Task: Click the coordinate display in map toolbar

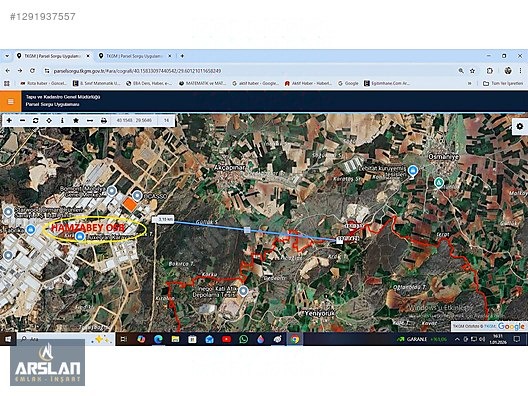Action: [134, 120]
